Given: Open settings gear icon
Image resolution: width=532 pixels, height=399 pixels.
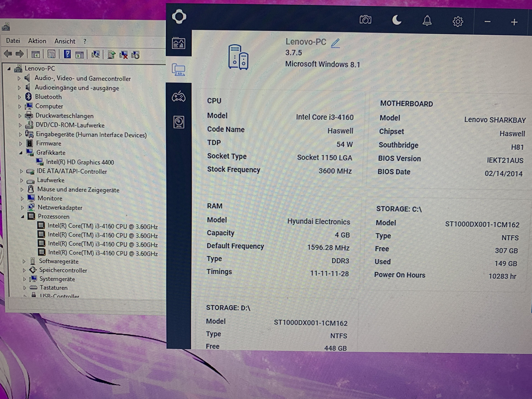Looking at the screenshot, I should (457, 22).
